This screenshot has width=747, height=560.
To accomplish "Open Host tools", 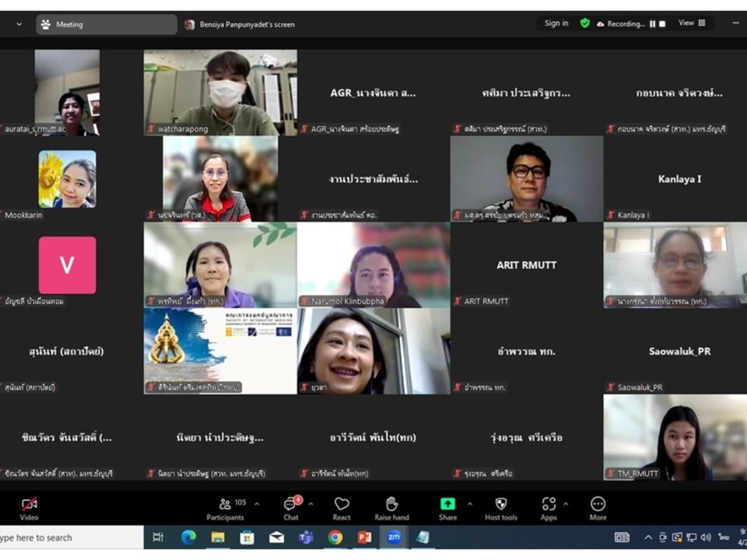I will (501, 509).
